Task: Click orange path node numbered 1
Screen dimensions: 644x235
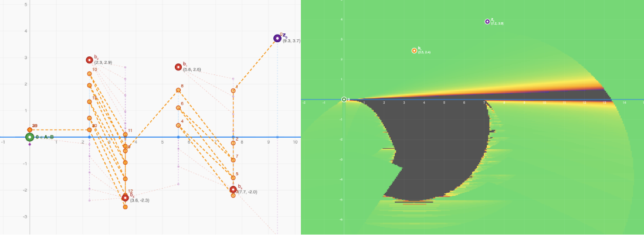Action: (233, 91)
